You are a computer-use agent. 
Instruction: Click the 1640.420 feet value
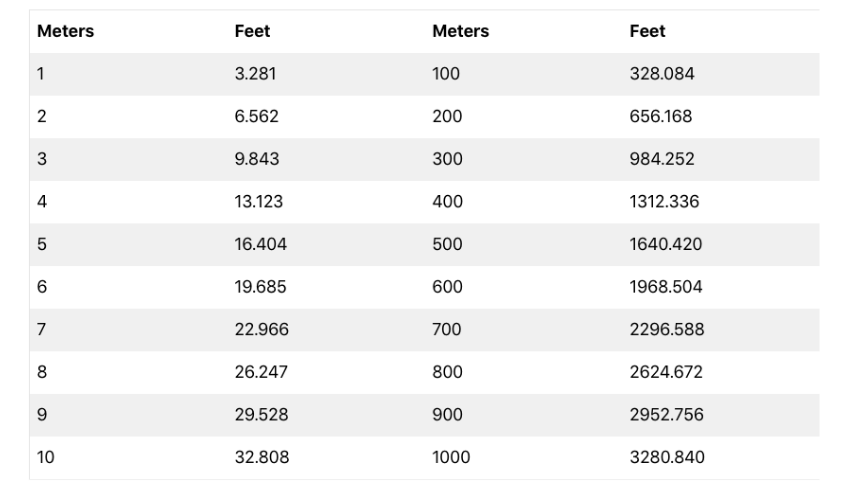[665, 245]
